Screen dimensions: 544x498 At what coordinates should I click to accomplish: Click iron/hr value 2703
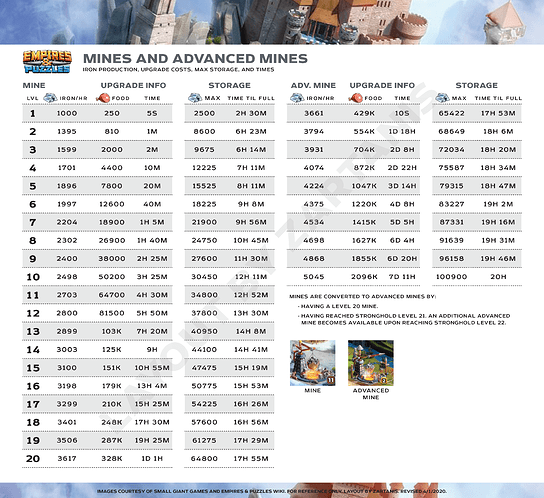tap(67, 295)
